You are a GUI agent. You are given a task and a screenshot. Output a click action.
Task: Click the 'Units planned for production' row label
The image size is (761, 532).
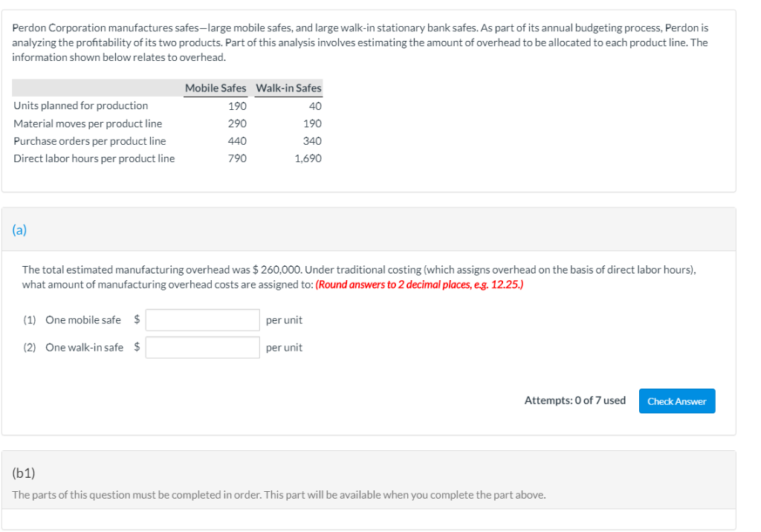[80, 106]
